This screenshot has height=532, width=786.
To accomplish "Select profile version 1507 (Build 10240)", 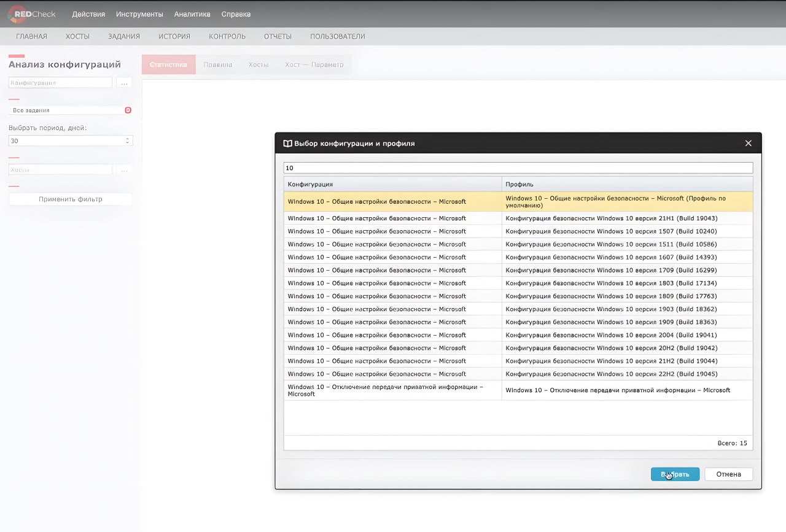I will [518, 231].
